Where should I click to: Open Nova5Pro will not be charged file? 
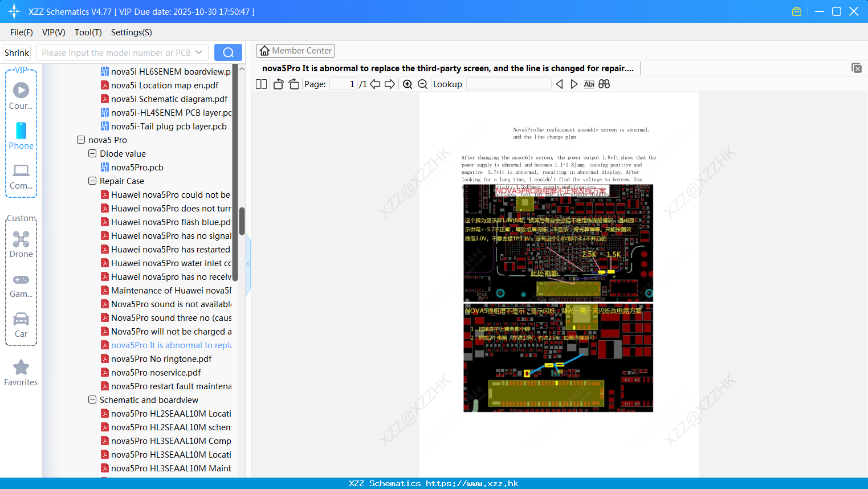coord(166,331)
